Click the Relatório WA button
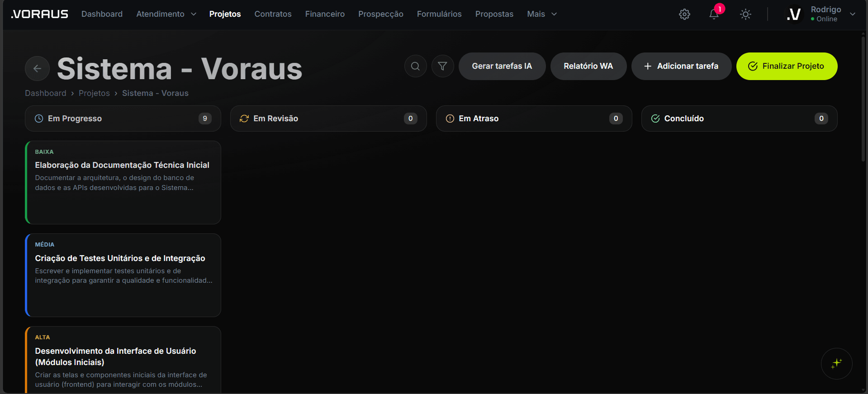Screen dimensions: 868x394 (588, 66)
